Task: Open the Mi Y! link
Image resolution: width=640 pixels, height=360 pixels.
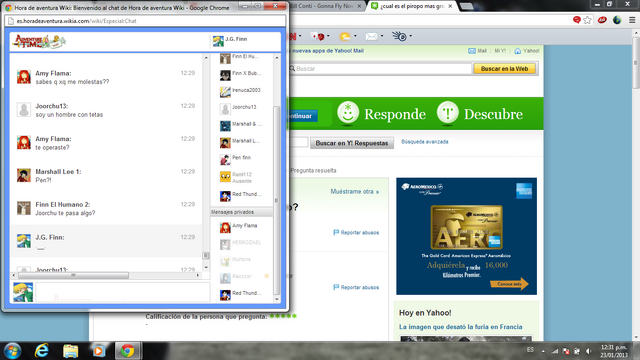Action: [500, 51]
